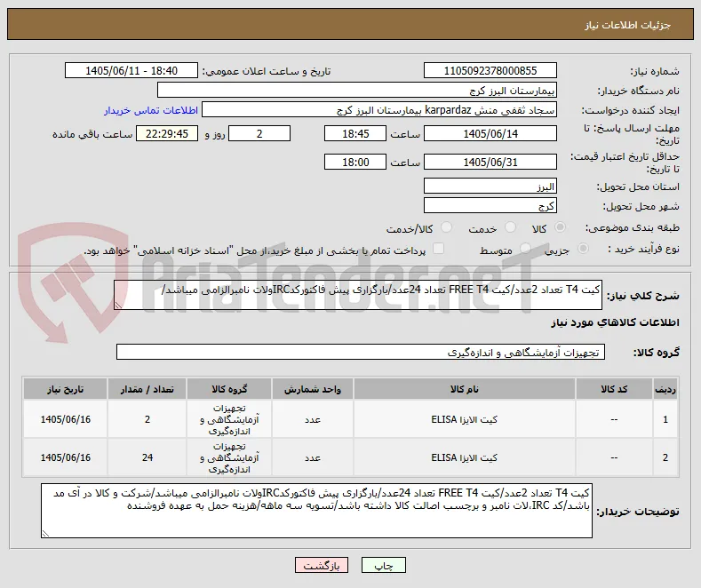Click the شرح کلی نیاز description textarea

(358, 295)
